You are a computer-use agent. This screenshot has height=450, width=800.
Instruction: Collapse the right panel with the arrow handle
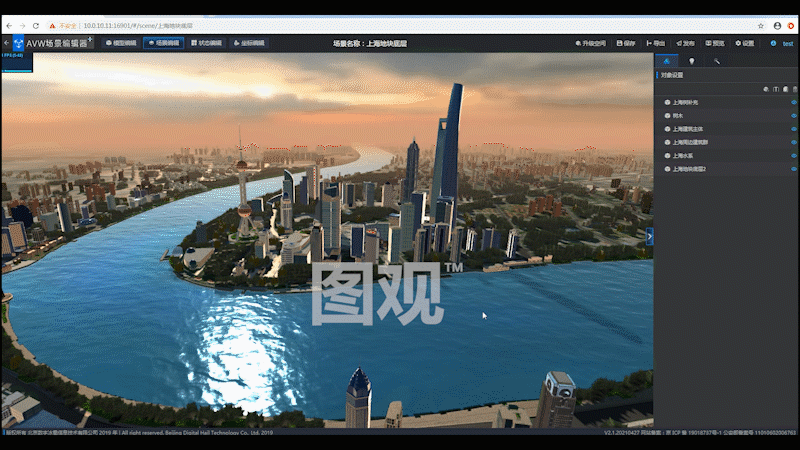649,236
